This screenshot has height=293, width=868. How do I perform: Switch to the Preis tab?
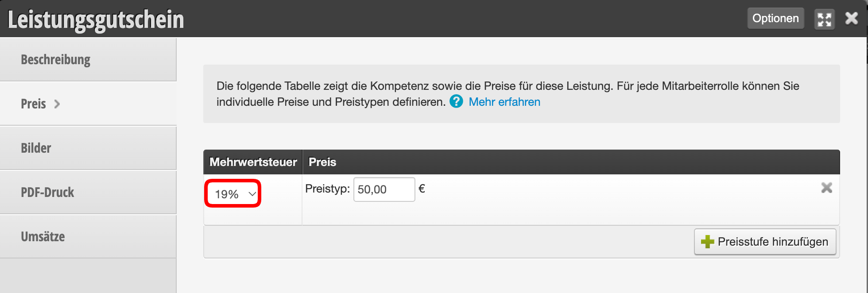pos(88,104)
